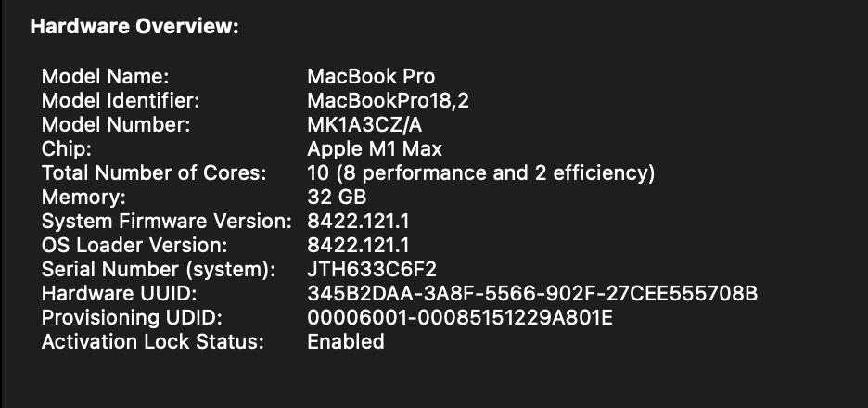
Task: Select the Provisioning UDID value
Action: 460,317
